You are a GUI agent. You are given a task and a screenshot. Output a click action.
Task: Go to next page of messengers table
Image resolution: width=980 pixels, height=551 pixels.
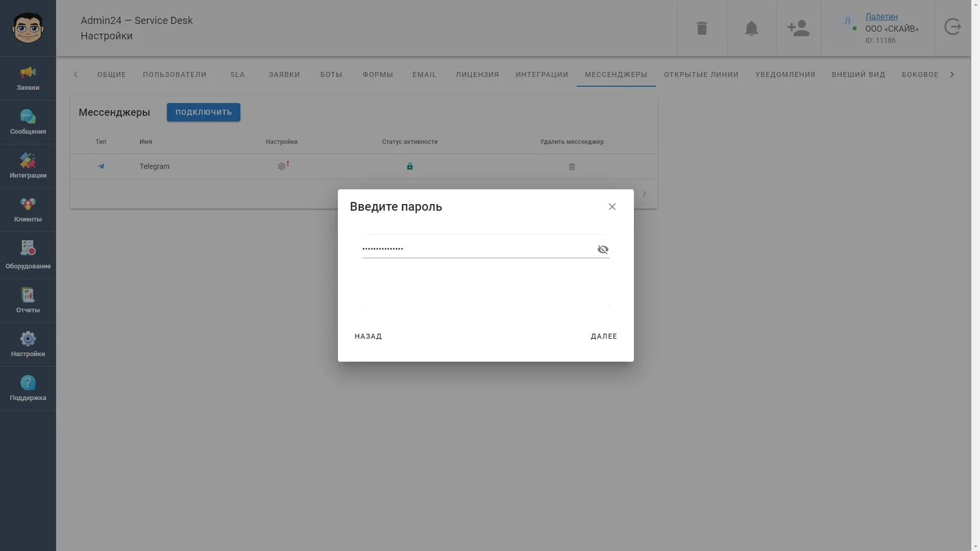tap(644, 194)
